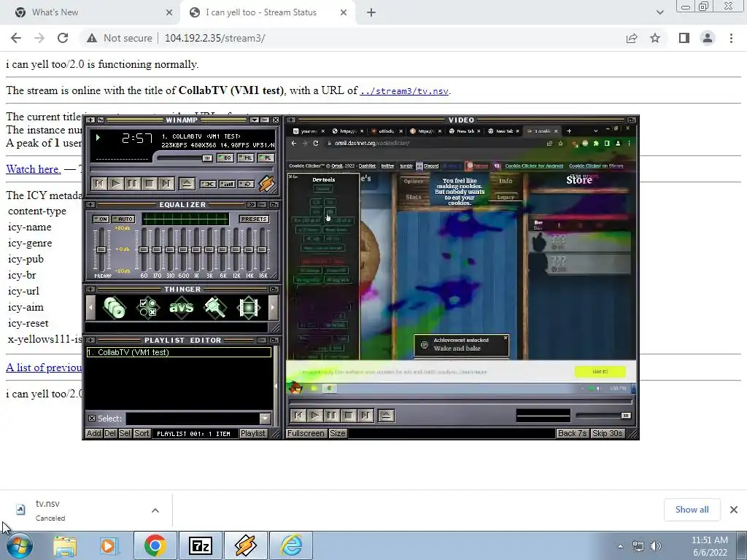Click the X checkbox beside Select

pyautogui.click(x=91, y=419)
